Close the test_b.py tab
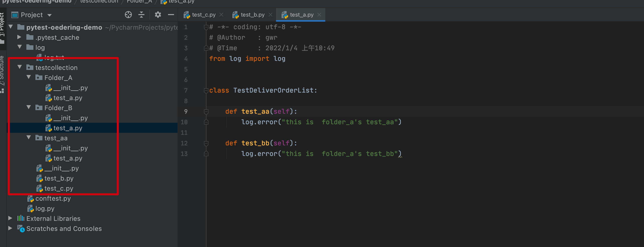The width and height of the screenshot is (644, 247). (x=271, y=15)
